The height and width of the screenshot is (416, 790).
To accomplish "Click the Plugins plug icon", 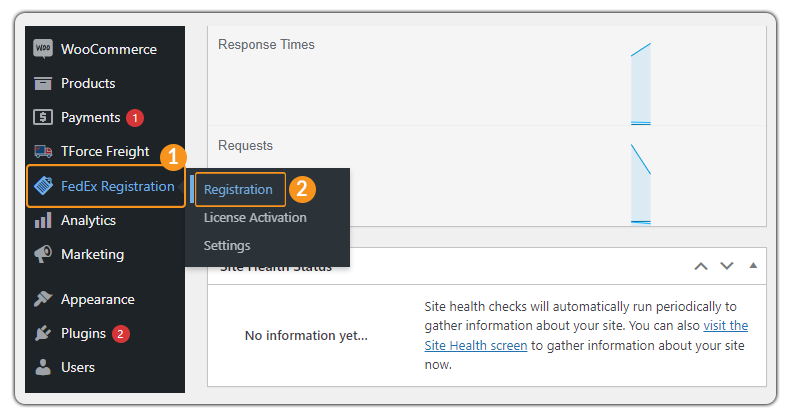I will coord(43,333).
